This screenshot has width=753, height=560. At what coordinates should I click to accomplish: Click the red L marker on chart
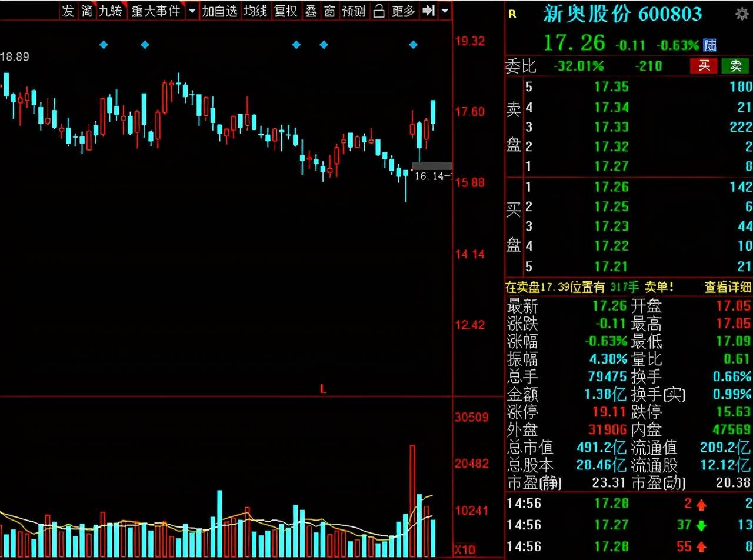point(323,389)
